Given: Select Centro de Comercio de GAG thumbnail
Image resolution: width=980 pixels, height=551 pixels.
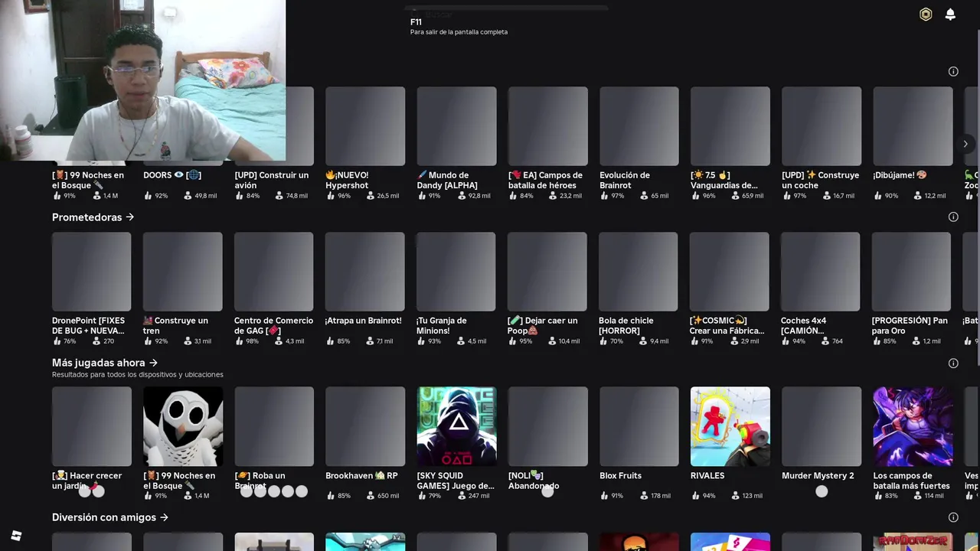Looking at the screenshot, I should tap(273, 272).
